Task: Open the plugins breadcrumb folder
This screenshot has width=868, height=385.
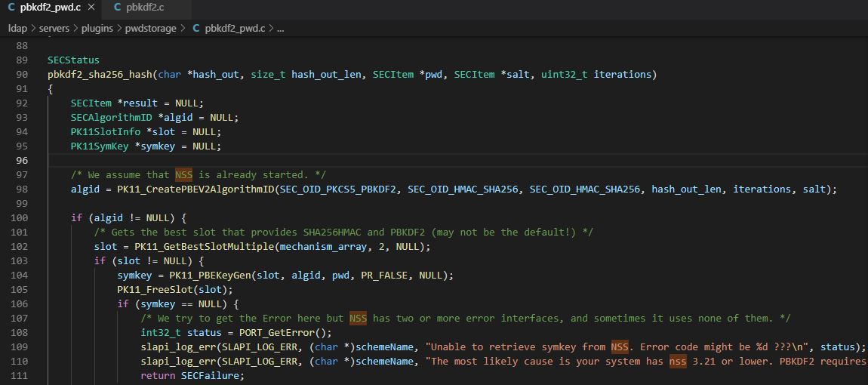Action: (x=97, y=28)
